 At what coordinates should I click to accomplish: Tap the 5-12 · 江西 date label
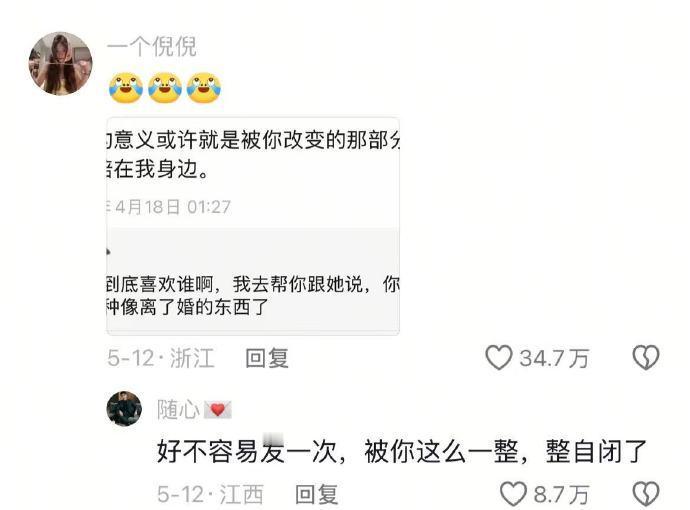click(210, 494)
